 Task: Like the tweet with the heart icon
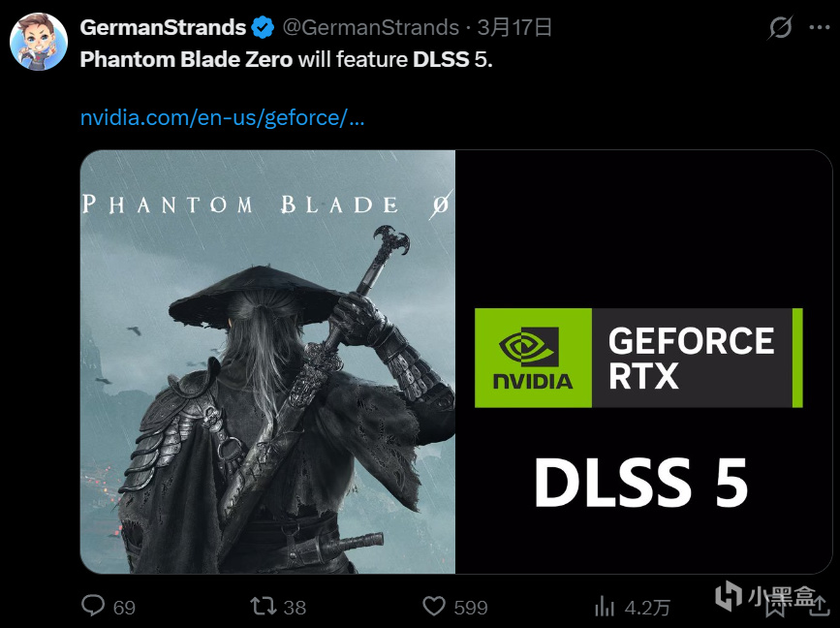point(434,607)
